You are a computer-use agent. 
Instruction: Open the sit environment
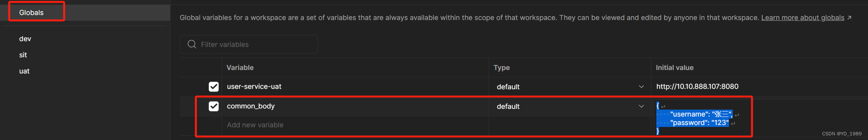[23, 55]
